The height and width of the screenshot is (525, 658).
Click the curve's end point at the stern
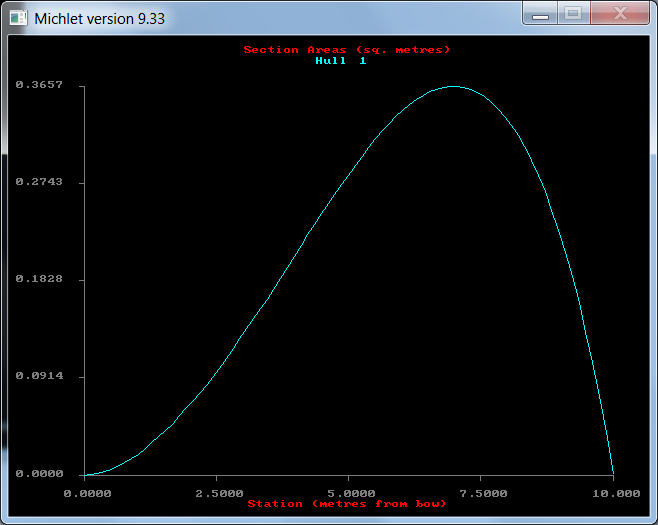pyautogui.click(x=612, y=473)
